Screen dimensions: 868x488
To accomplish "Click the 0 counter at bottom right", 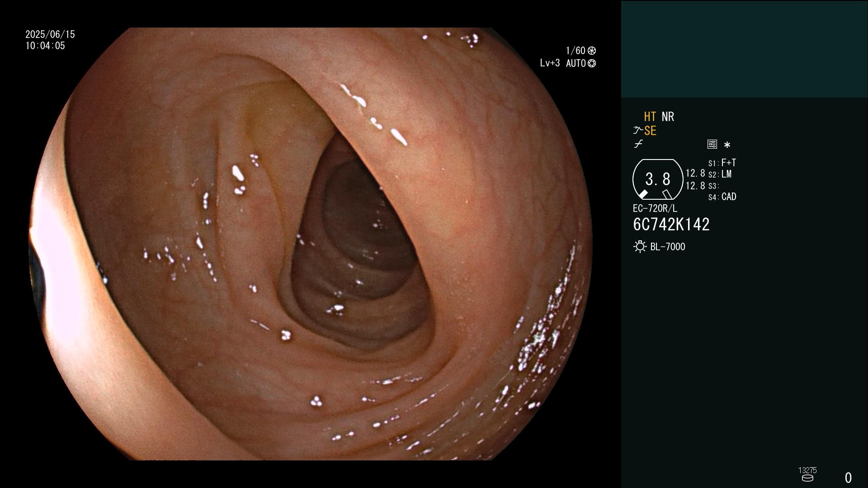I will [848, 478].
